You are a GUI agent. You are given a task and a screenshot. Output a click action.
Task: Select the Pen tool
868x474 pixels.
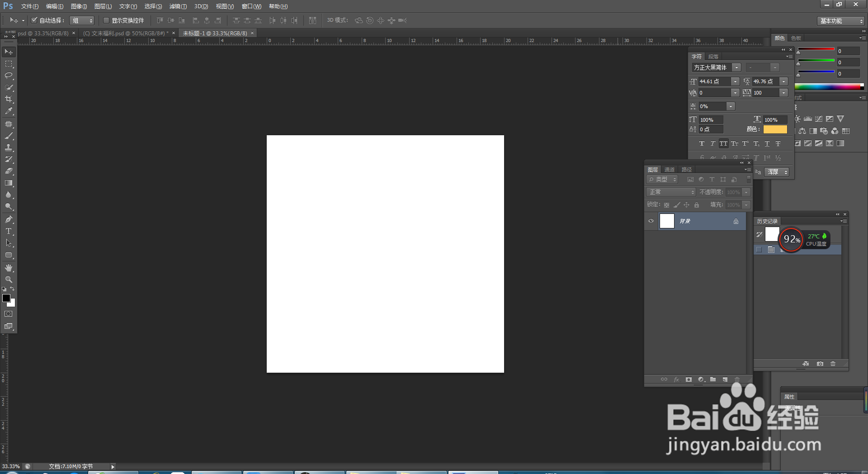tap(9, 219)
